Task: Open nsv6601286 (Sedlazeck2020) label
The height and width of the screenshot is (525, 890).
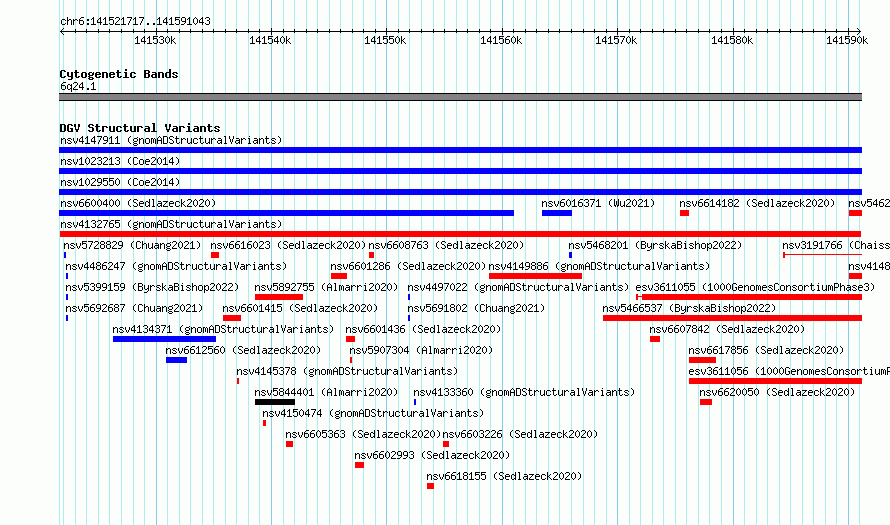Action: tap(408, 266)
